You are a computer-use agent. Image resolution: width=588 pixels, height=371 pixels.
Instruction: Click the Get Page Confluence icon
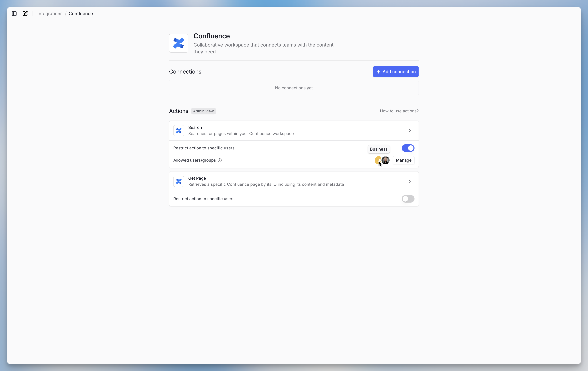[179, 181]
